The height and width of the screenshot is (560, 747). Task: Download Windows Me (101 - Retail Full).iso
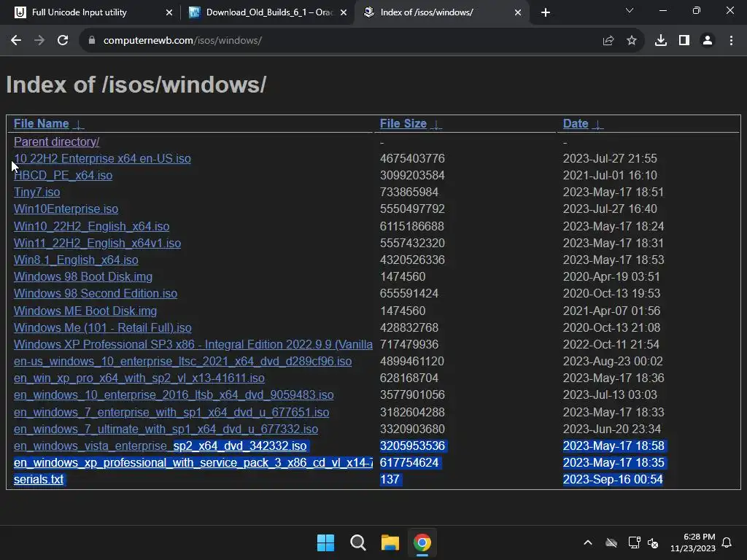click(x=102, y=327)
